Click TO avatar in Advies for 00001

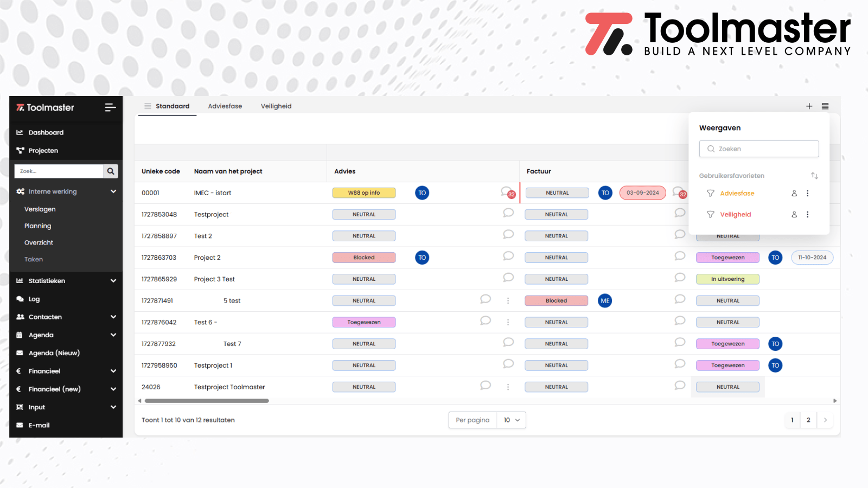click(x=422, y=193)
